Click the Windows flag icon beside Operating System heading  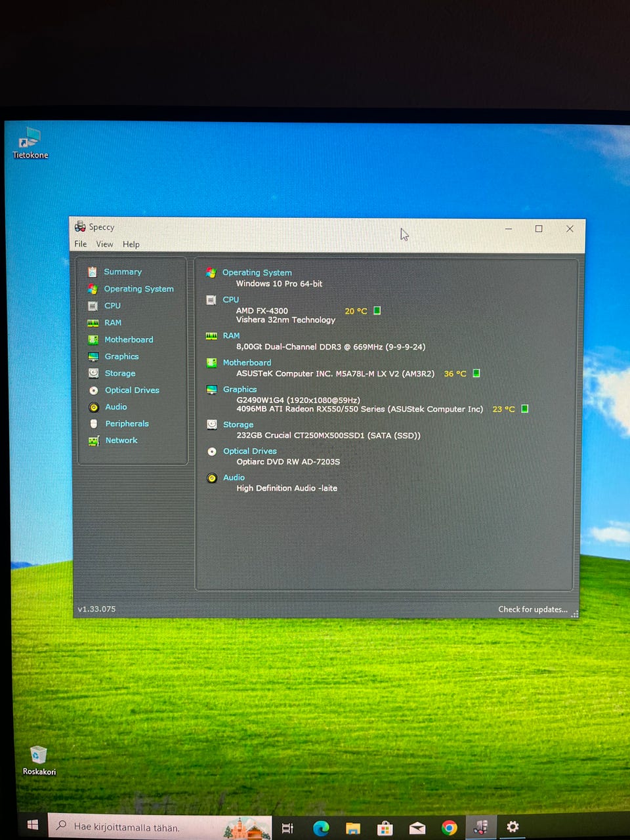click(x=211, y=272)
